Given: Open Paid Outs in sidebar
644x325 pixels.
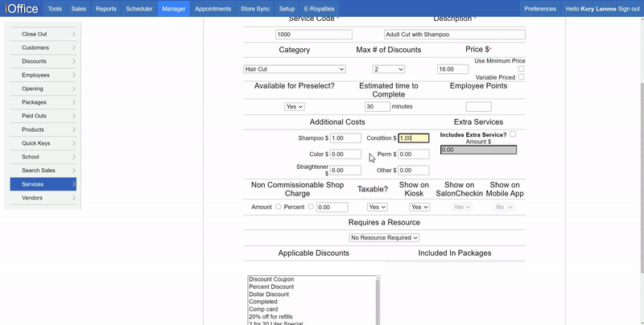Looking at the screenshot, I should (x=43, y=116).
